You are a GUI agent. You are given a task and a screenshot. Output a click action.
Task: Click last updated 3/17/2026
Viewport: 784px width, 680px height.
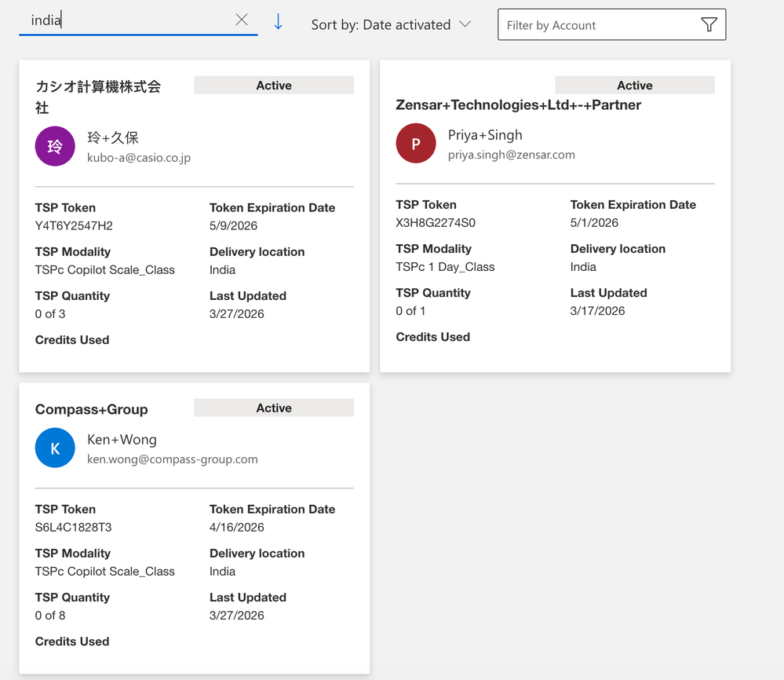(598, 311)
